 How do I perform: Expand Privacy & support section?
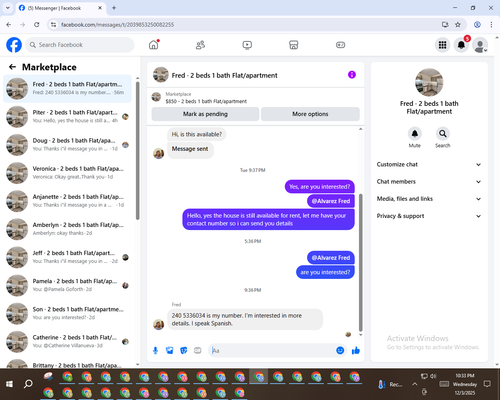(x=429, y=216)
